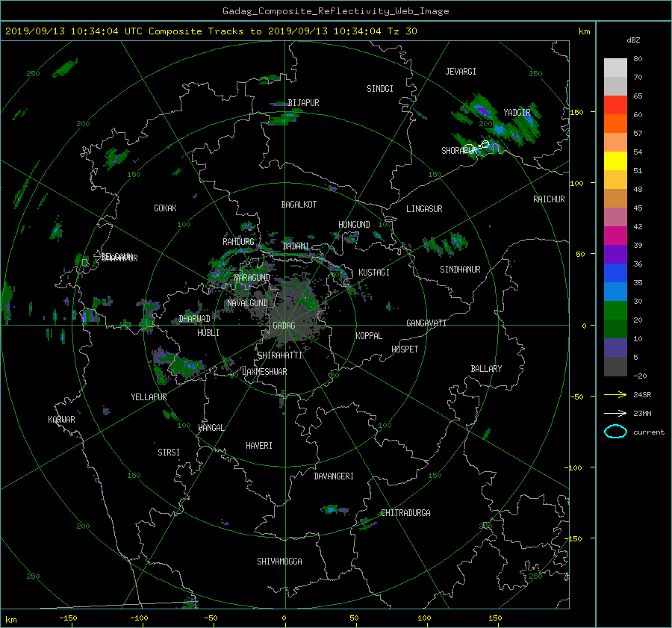Select the magenta 39 dBZ color swatch
The image size is (672, 628).
(615, 236)
